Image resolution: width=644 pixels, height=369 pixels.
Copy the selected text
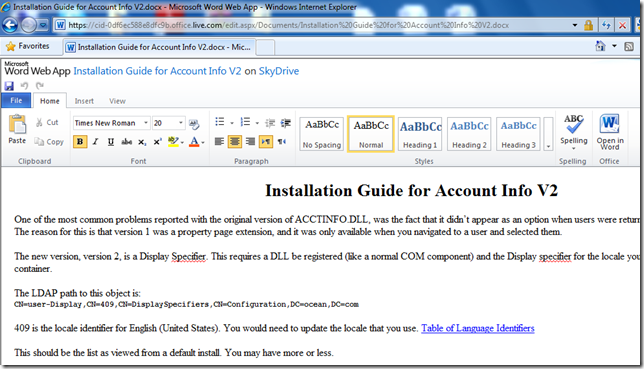49,142
